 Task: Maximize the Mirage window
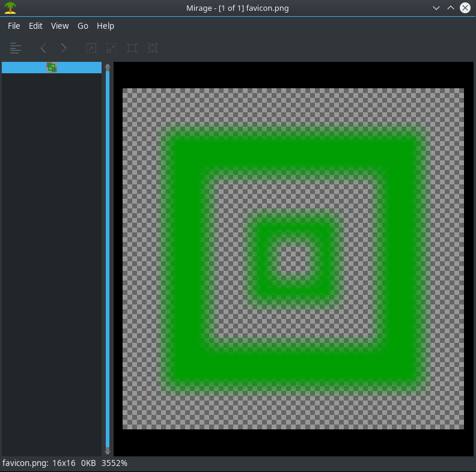[x=451, y=8]
